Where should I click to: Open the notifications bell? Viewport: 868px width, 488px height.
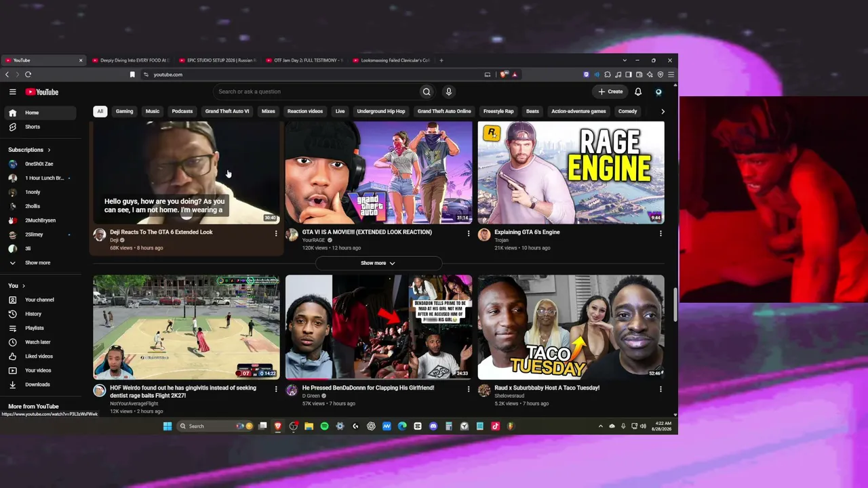pyautogui.click(x=638, y=91)
